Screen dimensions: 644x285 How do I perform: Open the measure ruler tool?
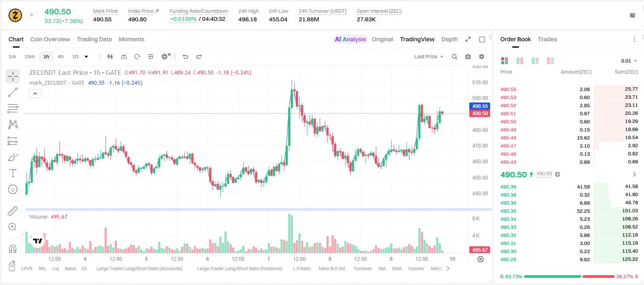click(x=13, y=211)
